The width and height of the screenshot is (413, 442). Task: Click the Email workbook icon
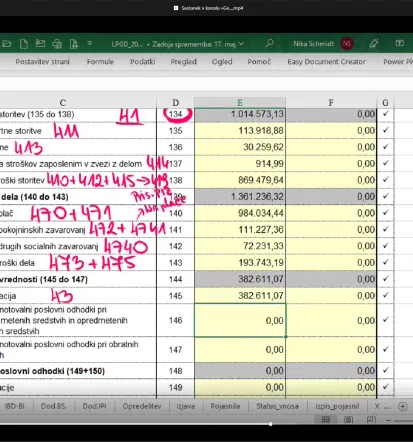(40, 43)
